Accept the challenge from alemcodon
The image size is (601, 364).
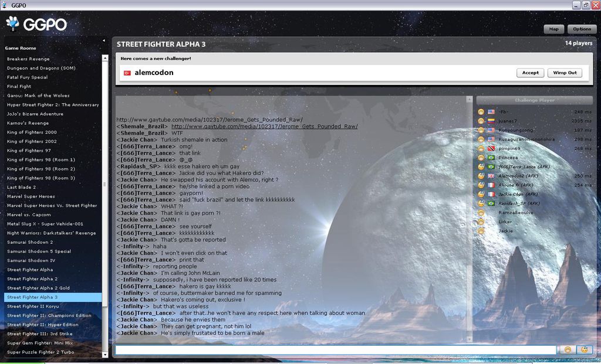click(530, 73)
